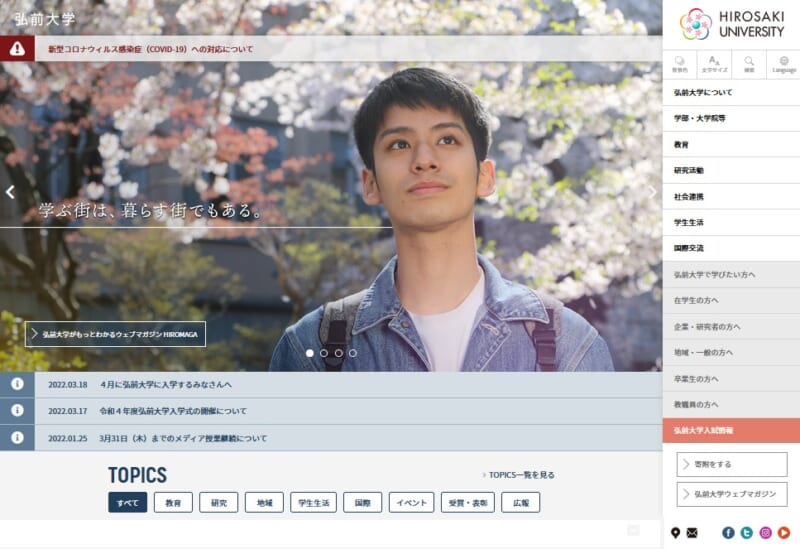Click the COVID-19 red warning triangle icon

[17, 48]
